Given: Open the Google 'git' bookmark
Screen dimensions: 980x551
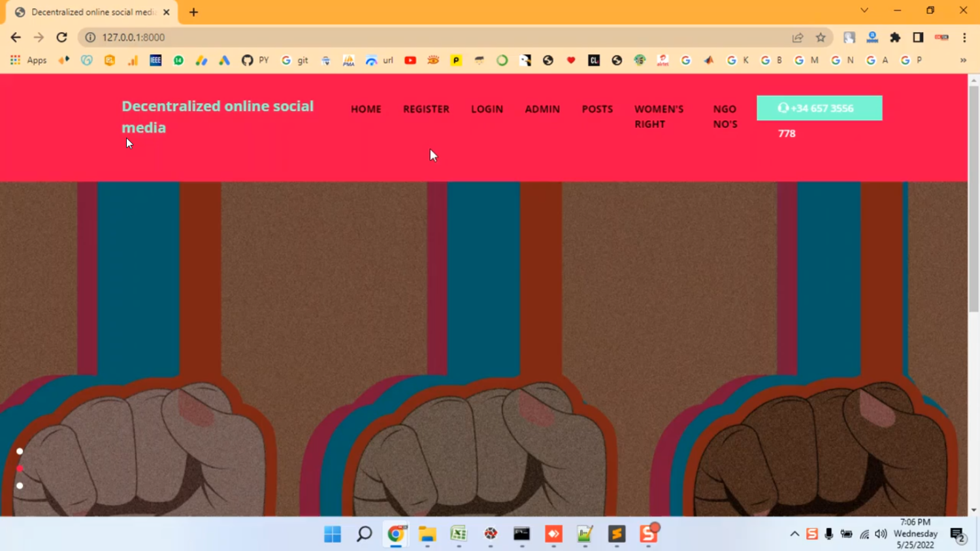Looking at the screenshot, I should pos(295,60).
